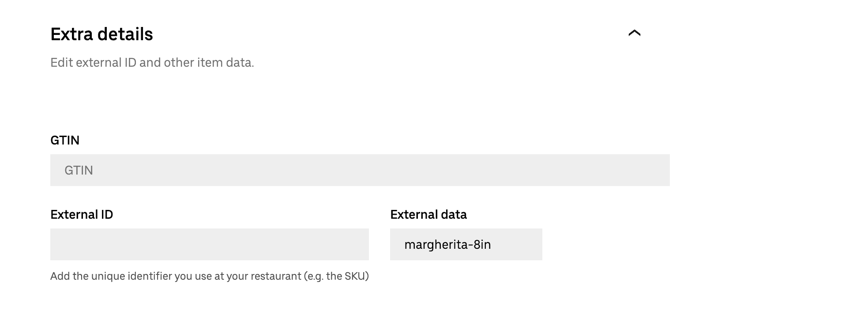The width and height of the screenshot is (868, 327).
Task: Click the wide gray GTIN text box
Action: pyautogui.click(x=360, y=170)
